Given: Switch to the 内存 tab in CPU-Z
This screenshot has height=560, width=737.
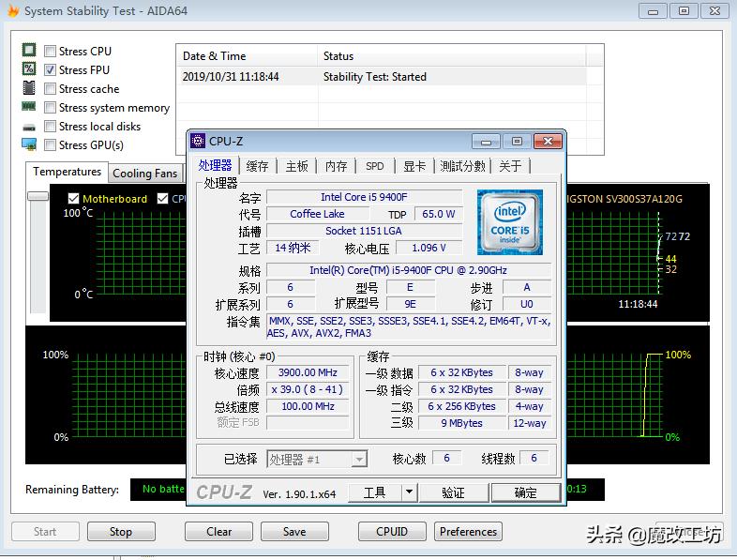Looking at the screenshot, I should coord(336,166).
